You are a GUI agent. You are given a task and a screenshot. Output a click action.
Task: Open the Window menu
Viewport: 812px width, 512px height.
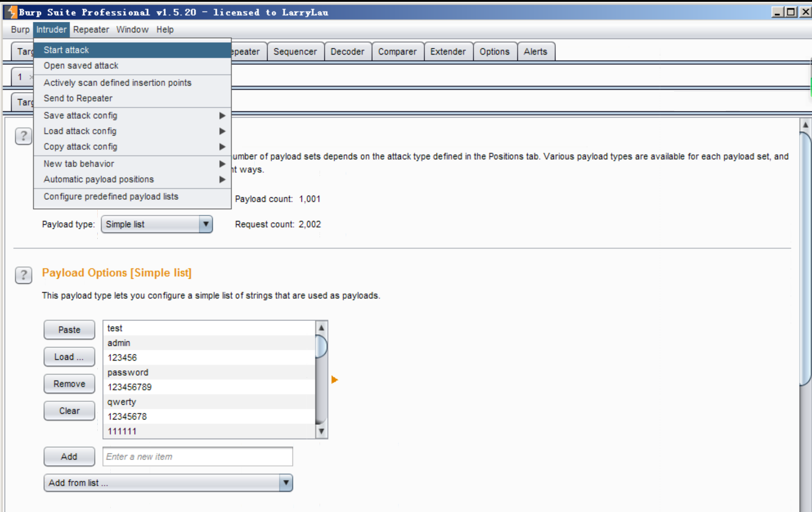click(132, 30)
